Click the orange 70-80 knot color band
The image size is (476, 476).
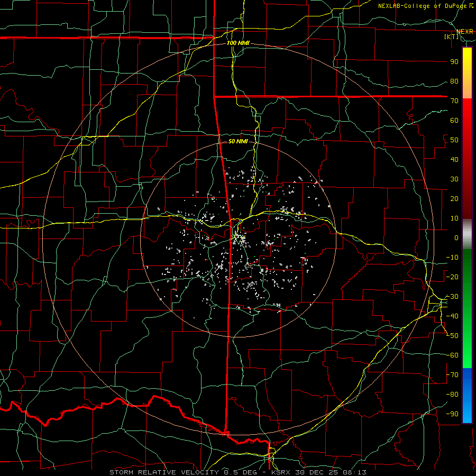(467, 90)
